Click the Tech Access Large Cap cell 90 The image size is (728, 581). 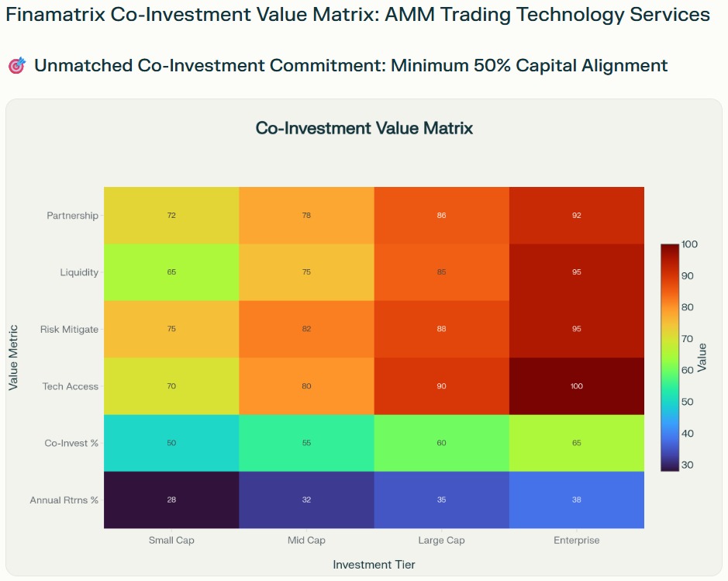pos(441,386)
